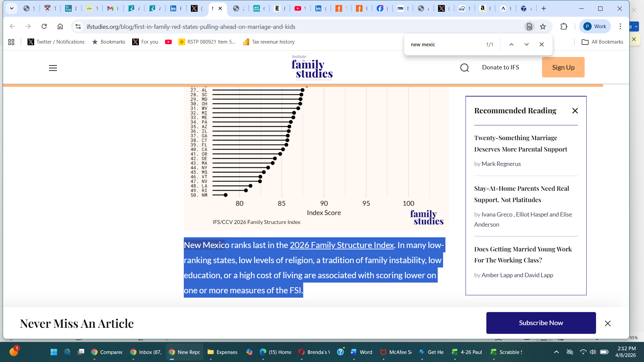The image size is (644, 362).
Task: Click the Subscribe Now button
Action: (x=541, y=323)
